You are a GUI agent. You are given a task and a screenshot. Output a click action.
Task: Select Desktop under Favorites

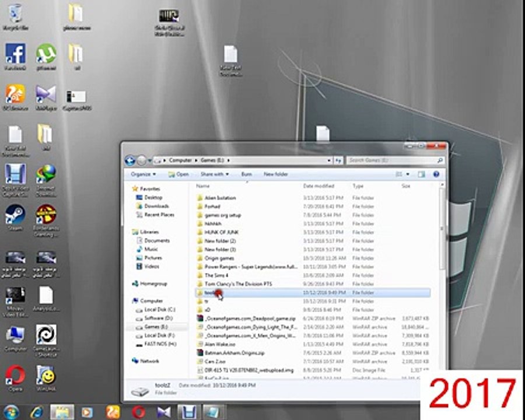click(149, 198)
